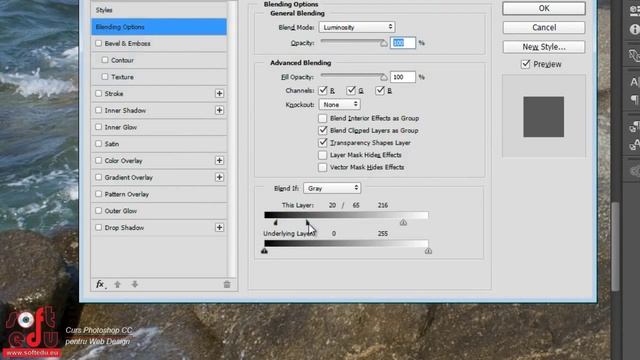Check the Color Overlay checkbox
This screenshot has height=360, width=640.
point(98,160)
